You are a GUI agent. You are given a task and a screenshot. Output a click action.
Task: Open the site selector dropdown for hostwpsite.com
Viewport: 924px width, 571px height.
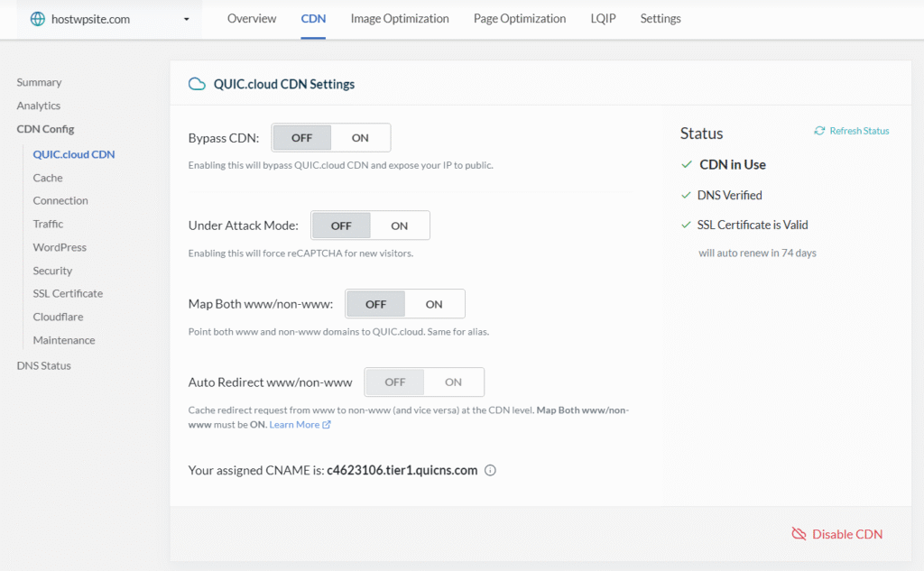(187, 19)
